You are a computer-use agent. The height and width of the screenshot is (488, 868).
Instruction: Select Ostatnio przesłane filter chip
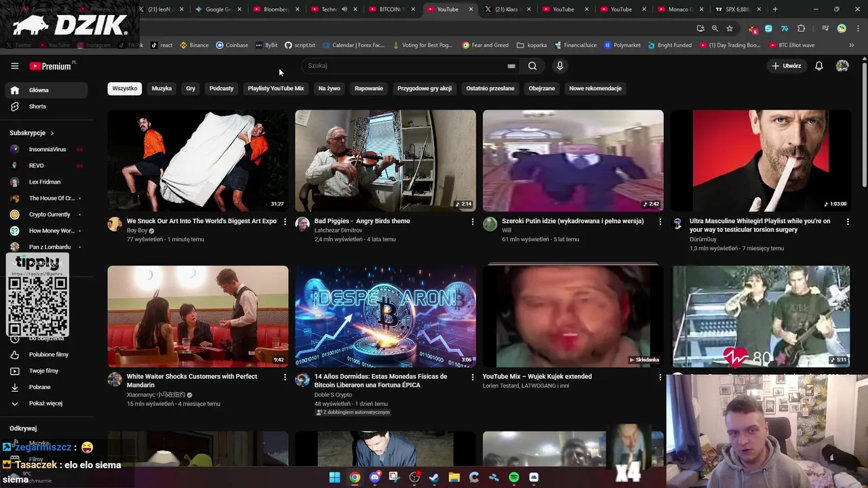tap(490, 88)
